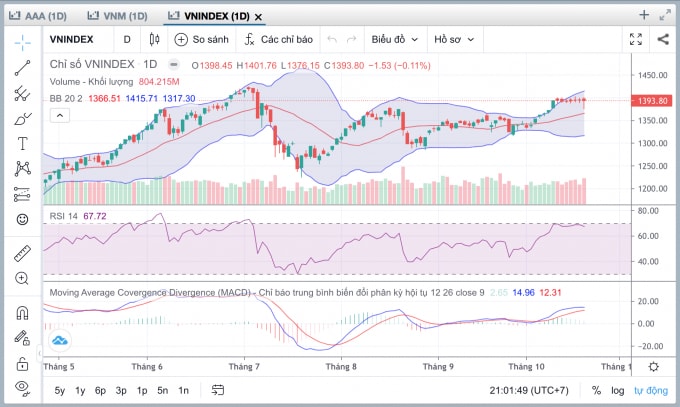Screen dimensions: 680x407
Task: Collapse the indicator legend chevron
Action: (60, 115)
